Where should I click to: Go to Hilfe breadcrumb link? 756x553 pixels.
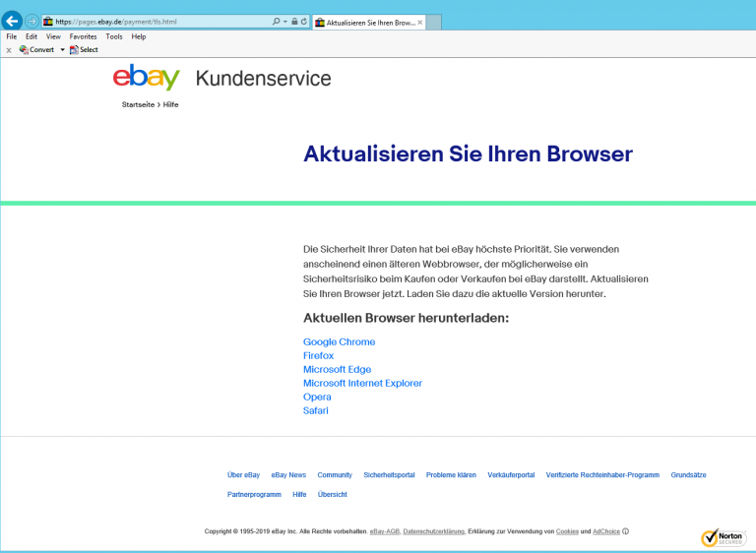pyautogui.click(x=170, y=104)
